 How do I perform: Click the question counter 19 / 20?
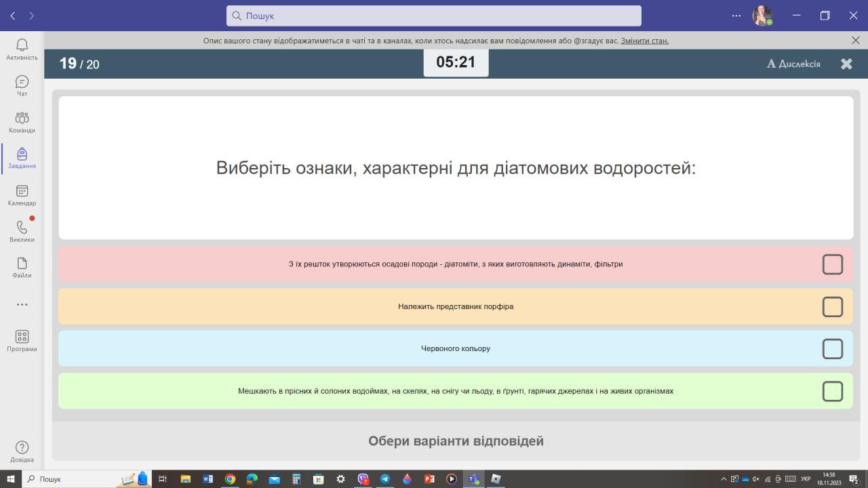click(x=79, y=64)
